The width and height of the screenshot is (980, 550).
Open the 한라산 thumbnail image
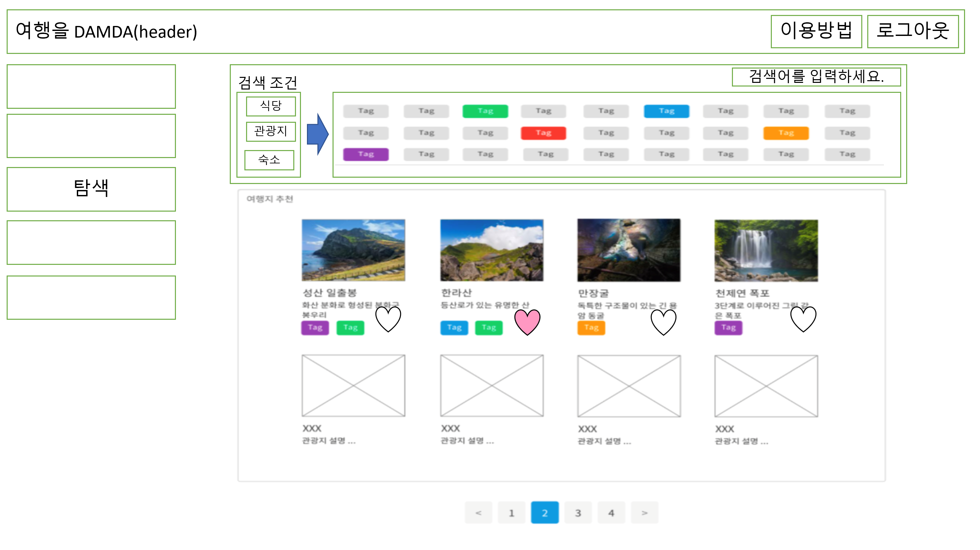click(x=491, y=250)
